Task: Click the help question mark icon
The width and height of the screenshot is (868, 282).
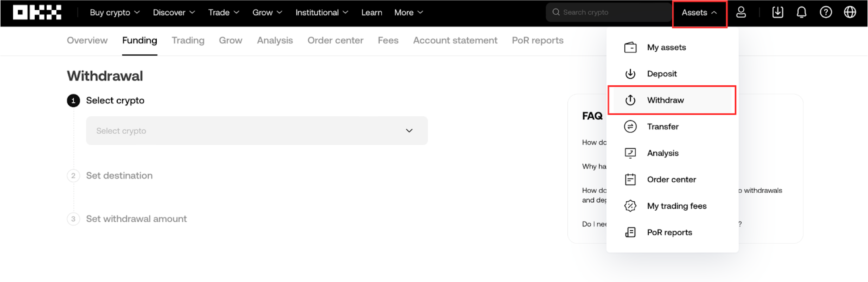Action: tap(826, 12)
